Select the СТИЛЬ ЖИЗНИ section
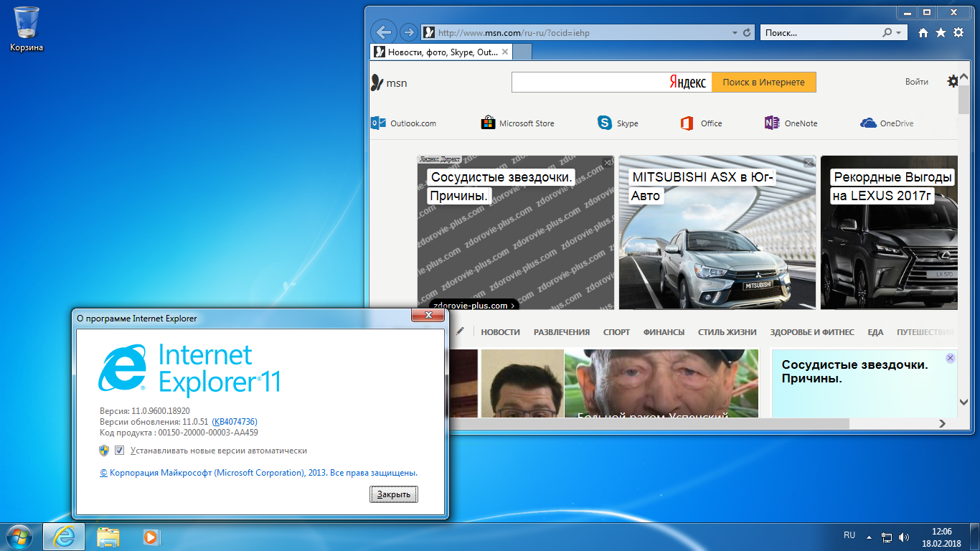Image resolution: width=980 pixels, height=551 pixels. 727,332
